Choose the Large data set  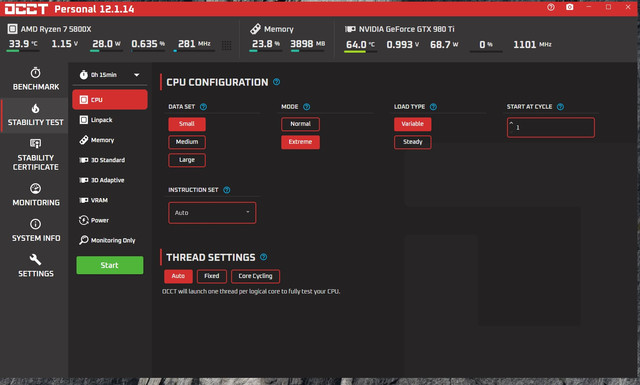(x=187, y=160)
